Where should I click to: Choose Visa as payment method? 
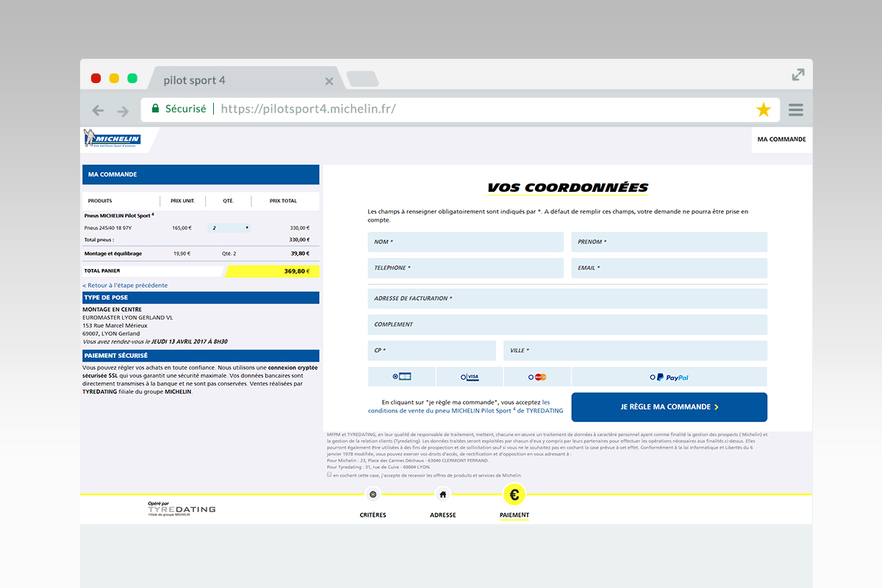[x=470, y=377]
